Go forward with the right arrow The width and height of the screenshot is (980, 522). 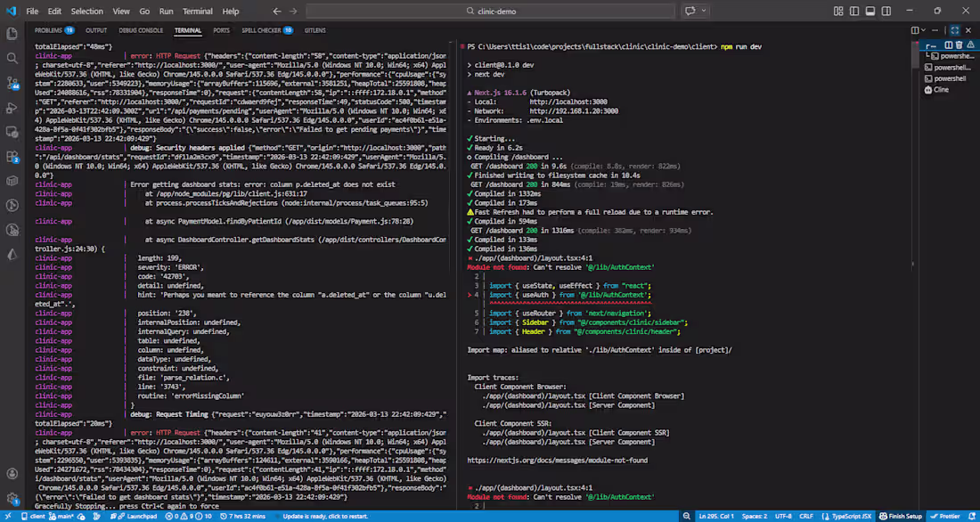point(294,12)
